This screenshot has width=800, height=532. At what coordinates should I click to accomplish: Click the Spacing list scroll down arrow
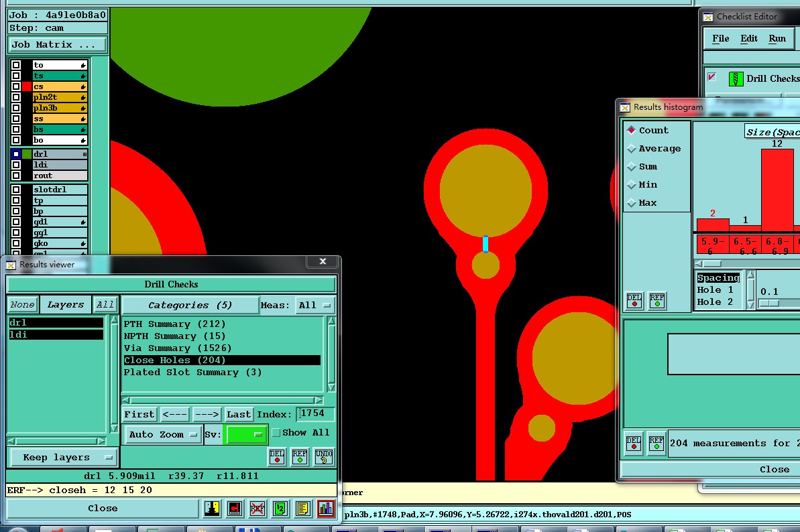750,304
